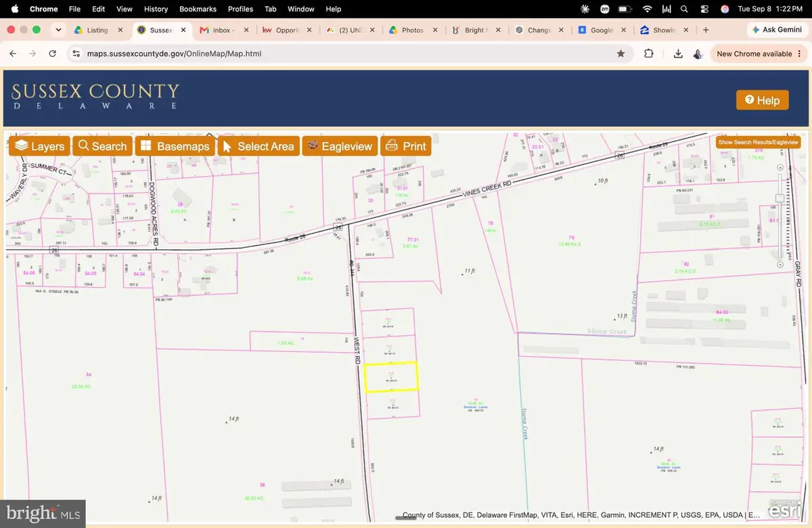This screenshot has width=812, height=528.
Task: Open the Chrome extensions puzzle icon
Action: [648, 53]
